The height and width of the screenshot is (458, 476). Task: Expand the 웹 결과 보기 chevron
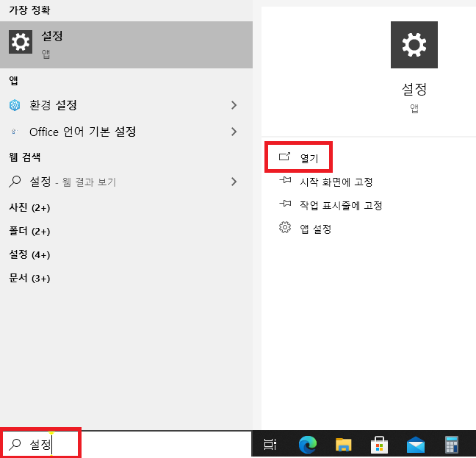(x=234, y=182)
